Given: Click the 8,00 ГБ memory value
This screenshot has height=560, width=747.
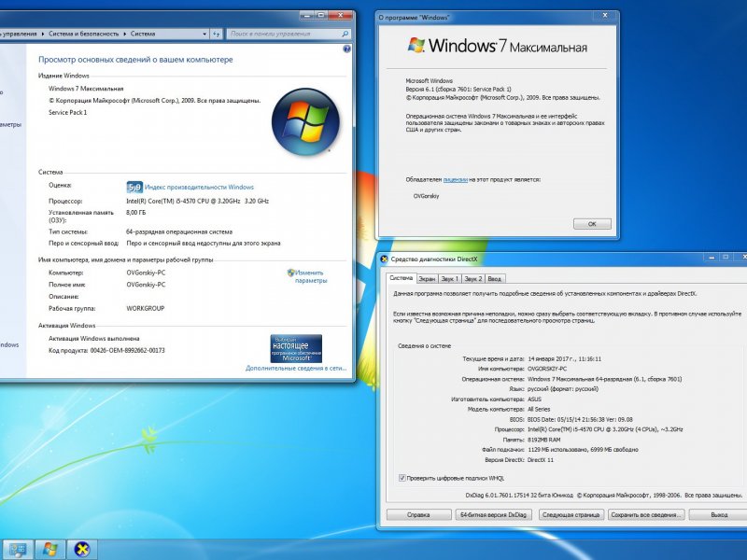Looking at the screenshot, I should (135, 213).
